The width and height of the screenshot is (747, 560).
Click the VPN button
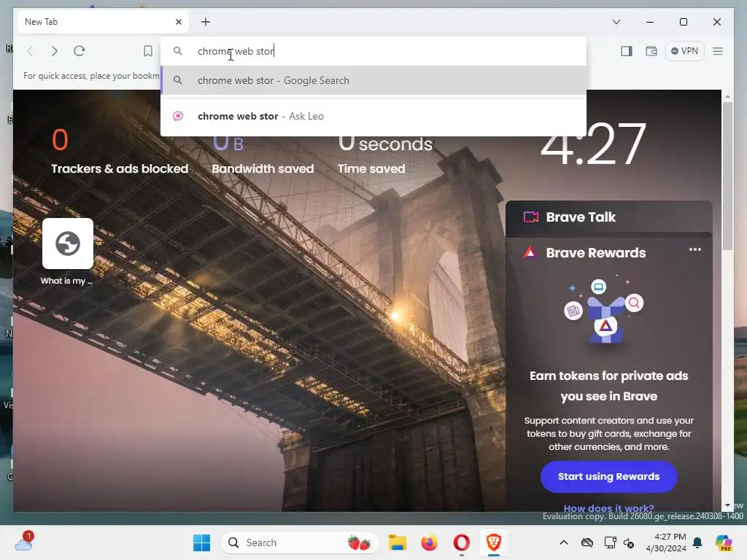pos(684,51)
